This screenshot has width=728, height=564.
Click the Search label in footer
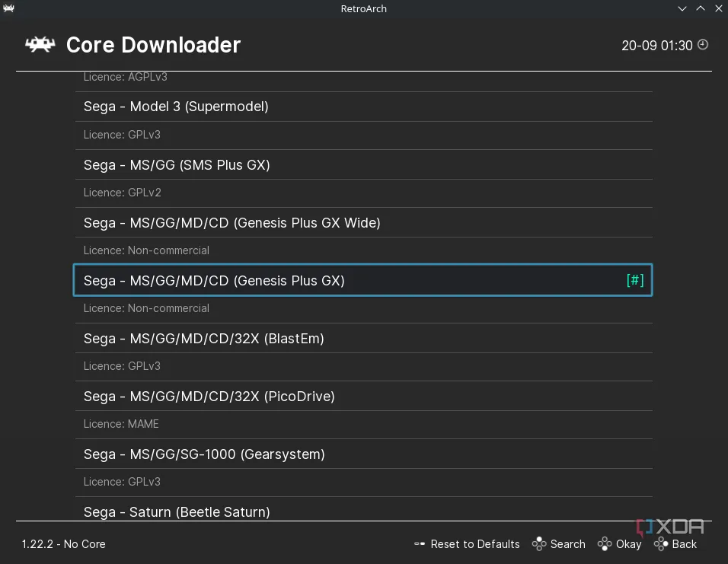(567, 544)
